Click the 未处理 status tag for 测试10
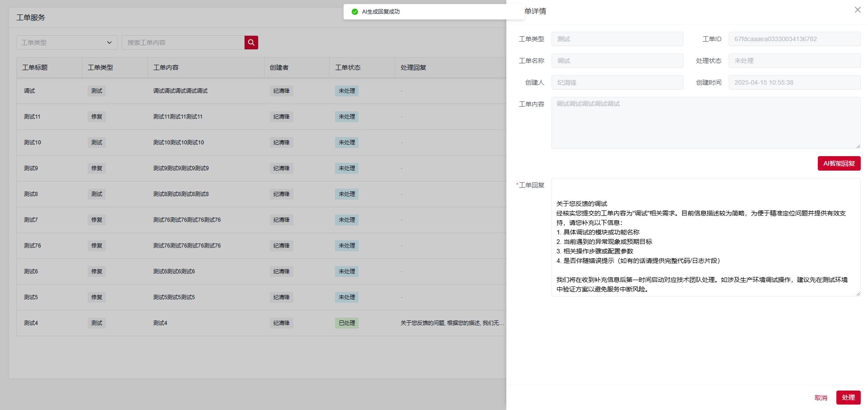Viewport: 868px width, 410px height. (x=347, y=143)
